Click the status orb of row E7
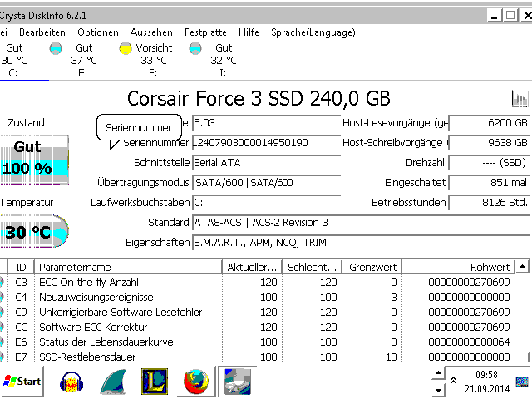The width and height of the screenshot is (532, 399). 2,357
